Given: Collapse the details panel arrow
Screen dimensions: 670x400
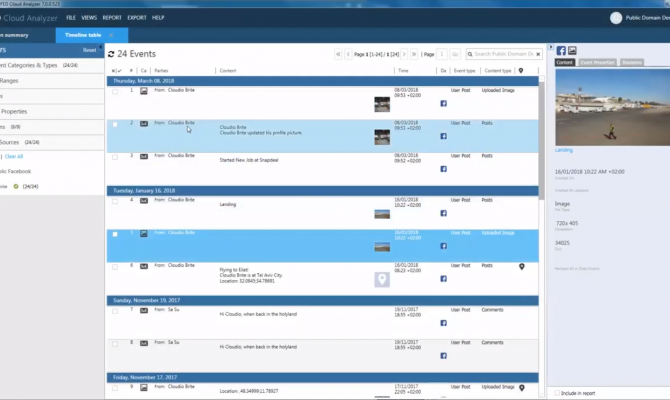Looking at the screenshot, I should 551,47.
